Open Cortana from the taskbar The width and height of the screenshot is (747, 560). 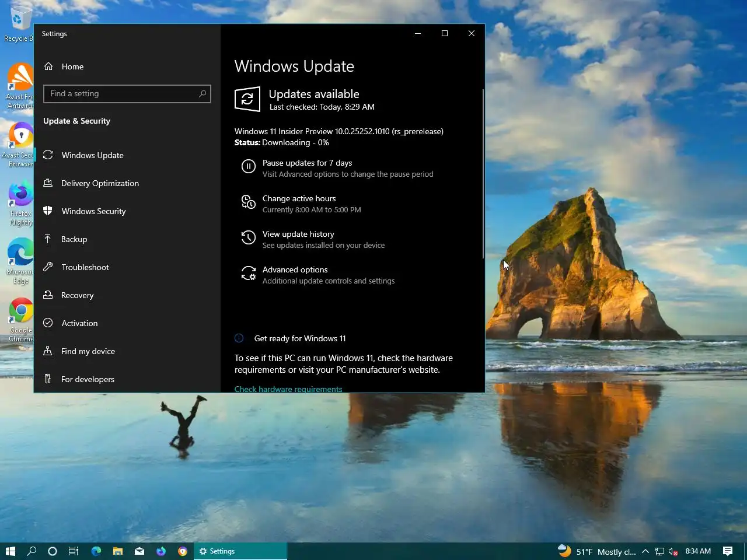pos(53,551)
